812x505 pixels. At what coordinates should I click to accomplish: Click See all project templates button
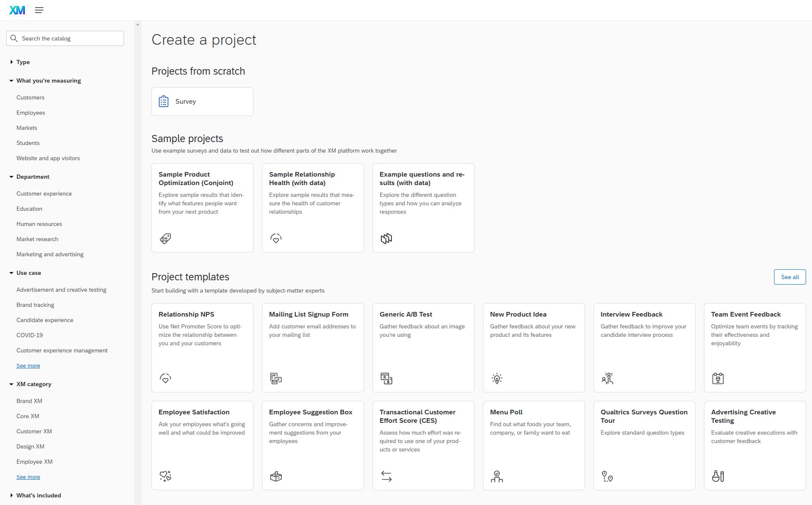790,277
